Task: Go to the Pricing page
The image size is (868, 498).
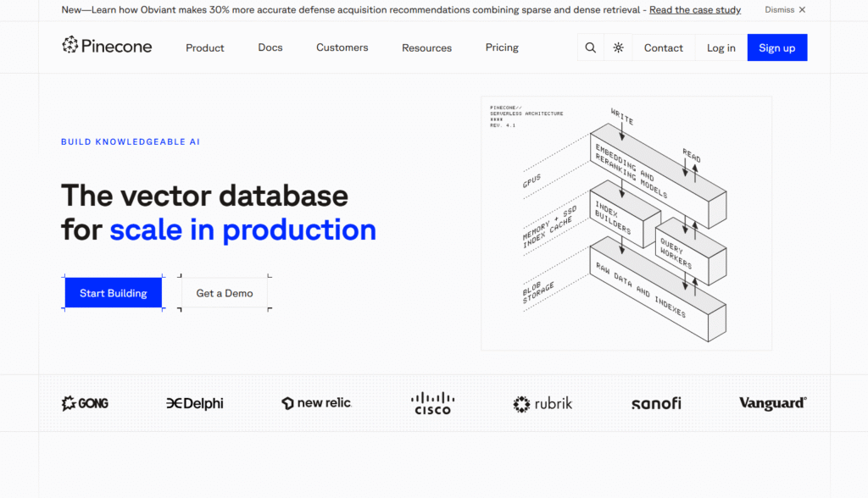Action: tap(502, 47)
